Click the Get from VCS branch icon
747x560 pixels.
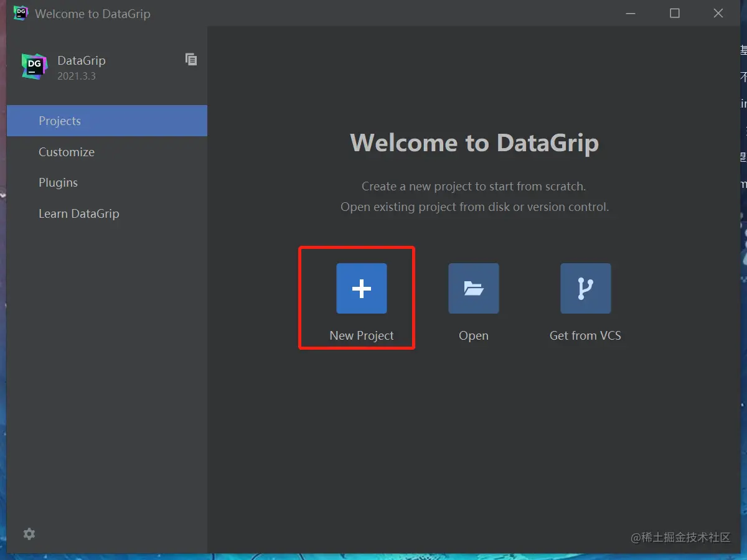[586, 288]
